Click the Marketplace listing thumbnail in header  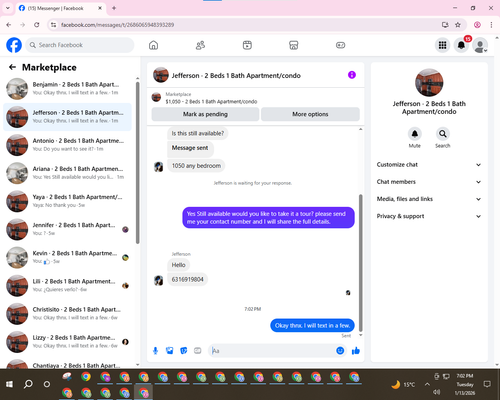click(156, 97)
